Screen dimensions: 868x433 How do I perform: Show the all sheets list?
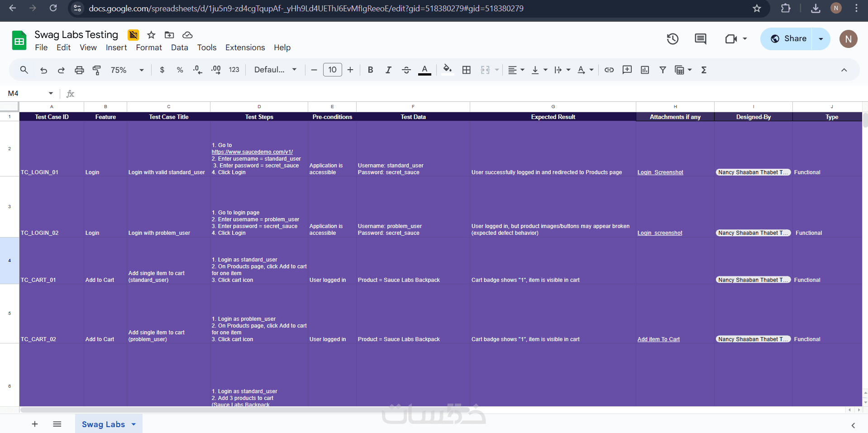pyautogui.click(x=57, y=424)
